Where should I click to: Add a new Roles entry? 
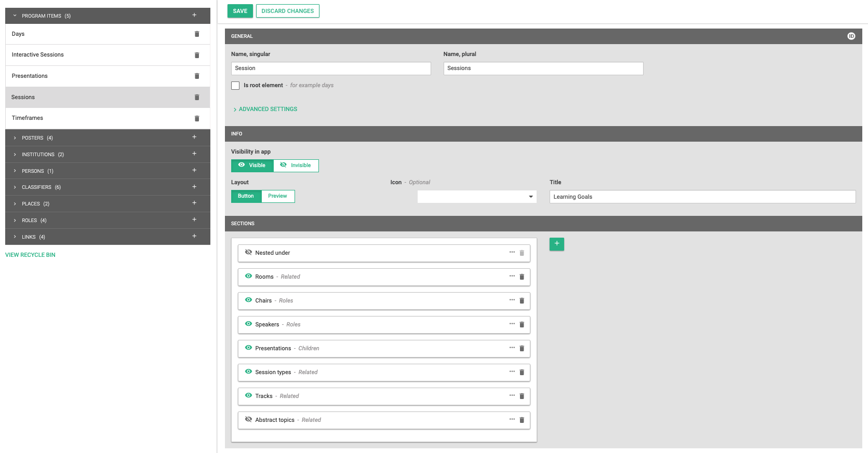tap(194, 219)
